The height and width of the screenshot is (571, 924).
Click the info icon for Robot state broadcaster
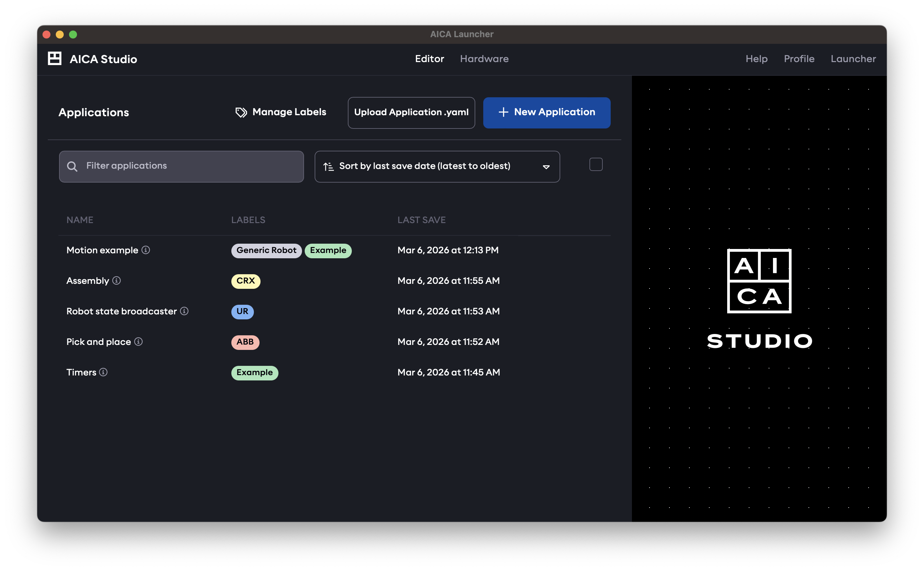(185, 311)
